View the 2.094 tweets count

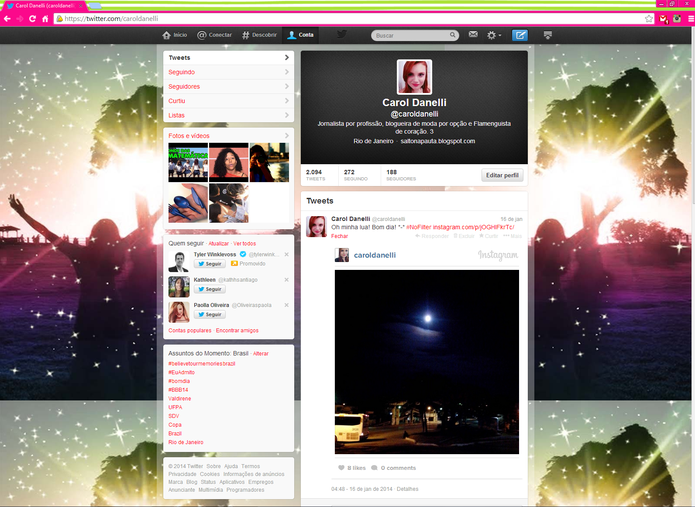tap(315, 175)
